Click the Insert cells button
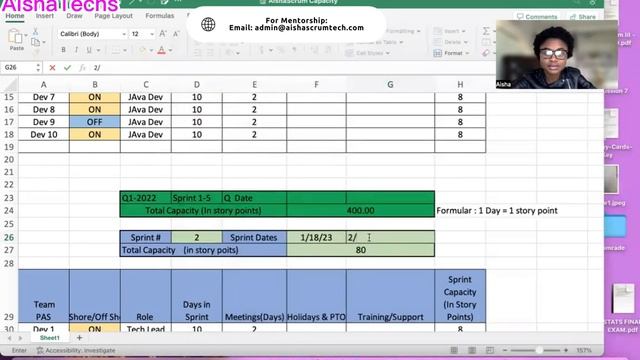Viewport: 640px width, 360px height. pos(450,31)
